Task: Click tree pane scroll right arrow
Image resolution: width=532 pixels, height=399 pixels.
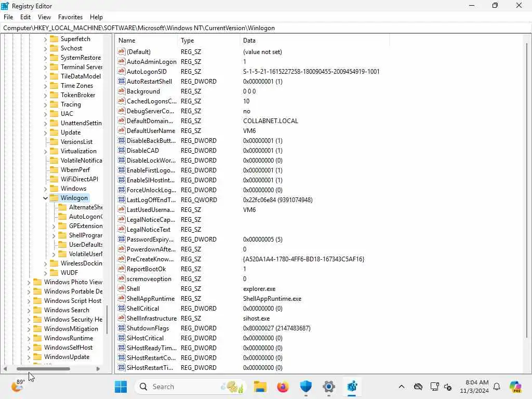Action: tap(98, 368)
